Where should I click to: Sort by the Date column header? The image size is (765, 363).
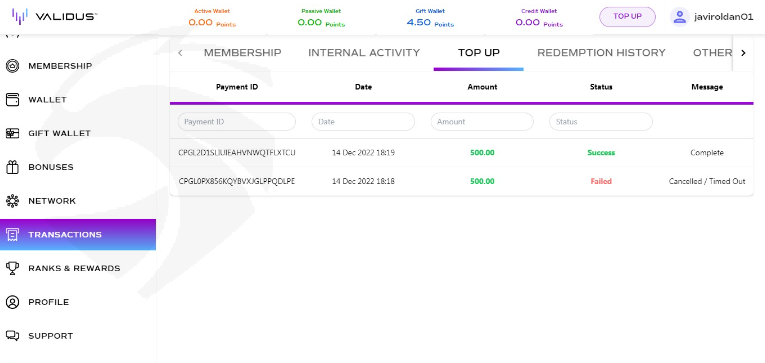pos(363,87)
